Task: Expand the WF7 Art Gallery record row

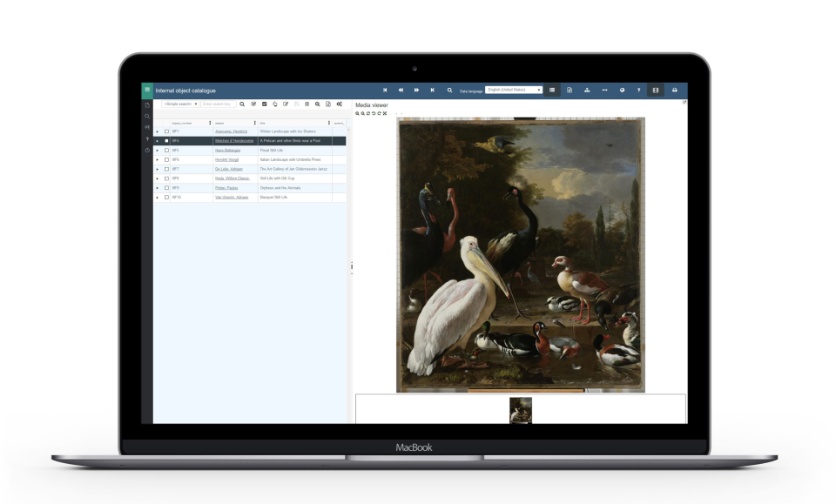Action: click(x=157, y=168)
